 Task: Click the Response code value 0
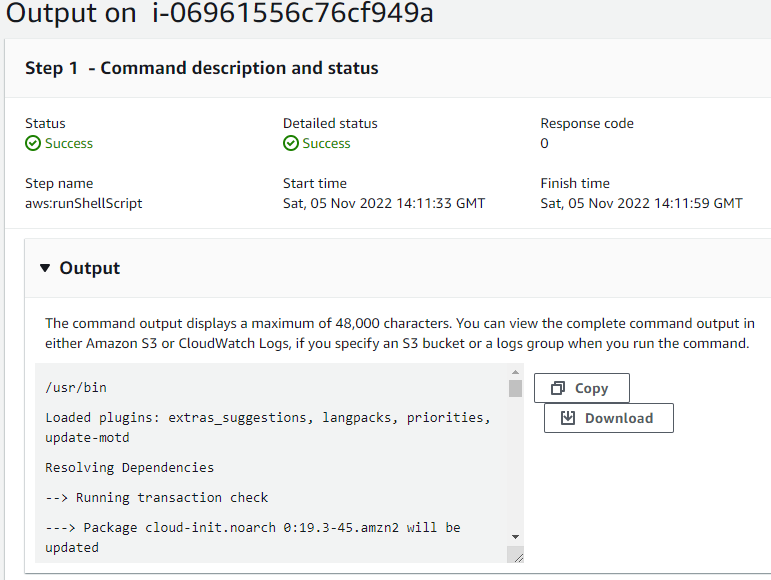click(545, 143)
